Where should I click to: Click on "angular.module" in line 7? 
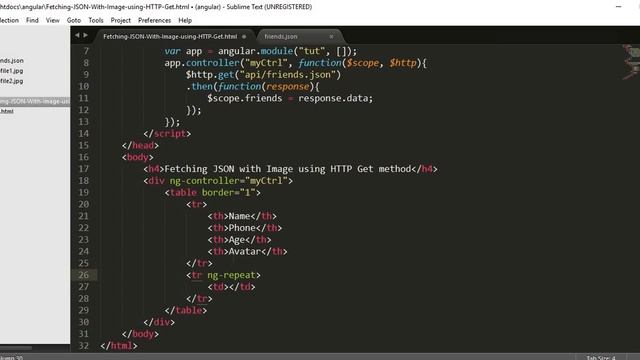pos(256,51)
